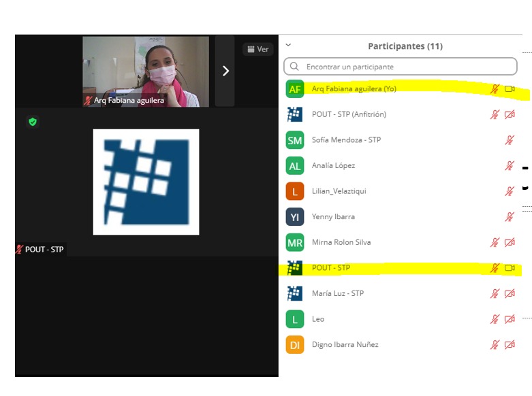Screen dimensions: 532x396
Task: Click the AL avatar of Analía López
Action: [295, 165]
